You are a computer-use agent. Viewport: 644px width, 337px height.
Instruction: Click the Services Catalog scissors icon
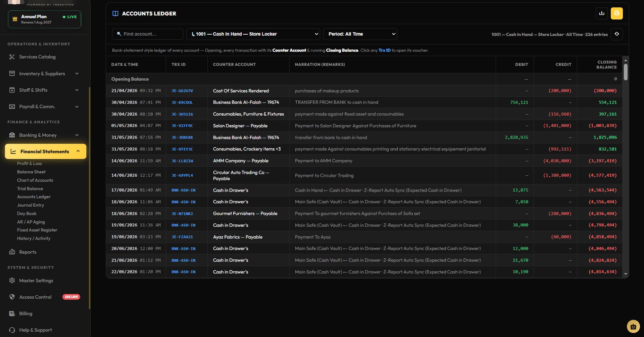(x=12, y=57)
